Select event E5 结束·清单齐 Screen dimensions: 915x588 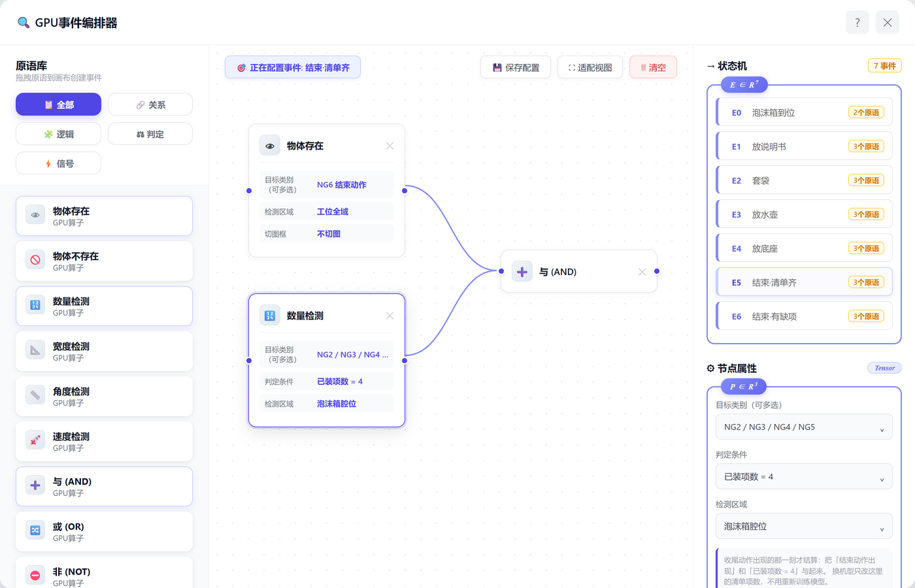[804, 282]
